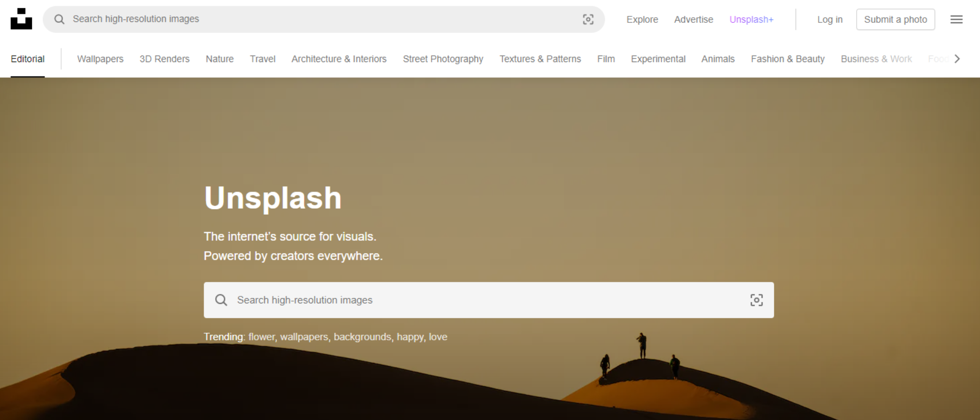
Task: Focus the top search input field
Action: tap(324, 19)
